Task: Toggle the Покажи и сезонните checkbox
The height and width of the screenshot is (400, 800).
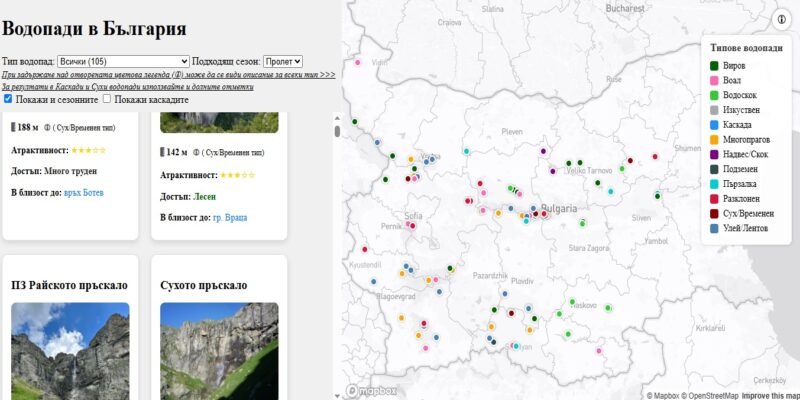Action: click(x=8, y=99)
